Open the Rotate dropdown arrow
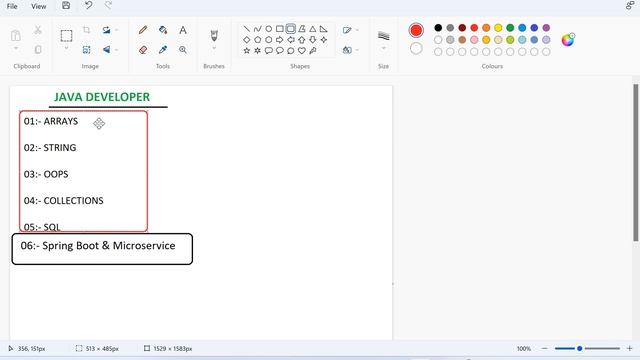The height and width of the screenshot is (360, 640). [x=116, y=30]
